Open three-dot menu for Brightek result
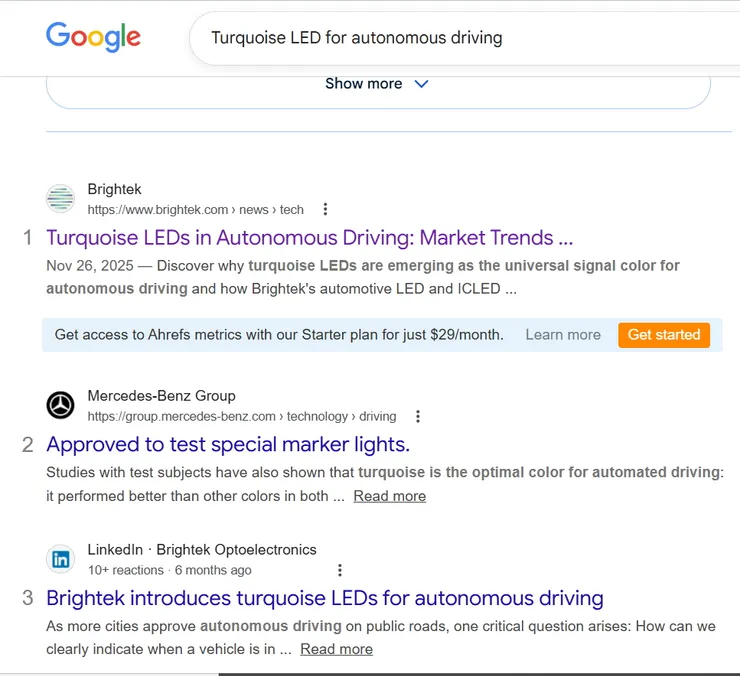Image resolution: width=740 pixels, height=676 pixels. [x=325, y=210]
